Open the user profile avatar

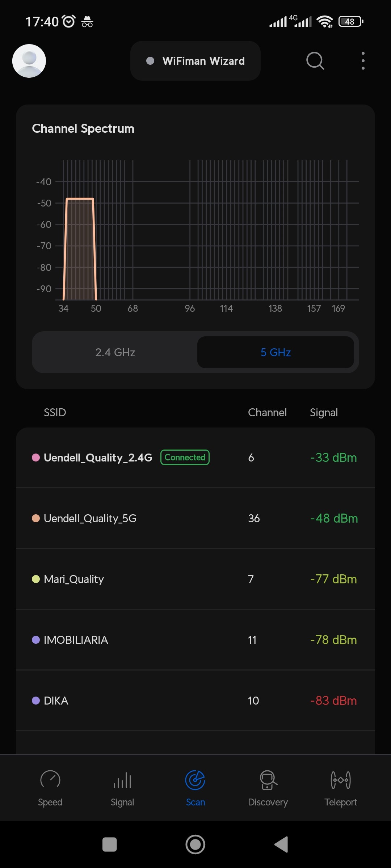coord(29,61)
